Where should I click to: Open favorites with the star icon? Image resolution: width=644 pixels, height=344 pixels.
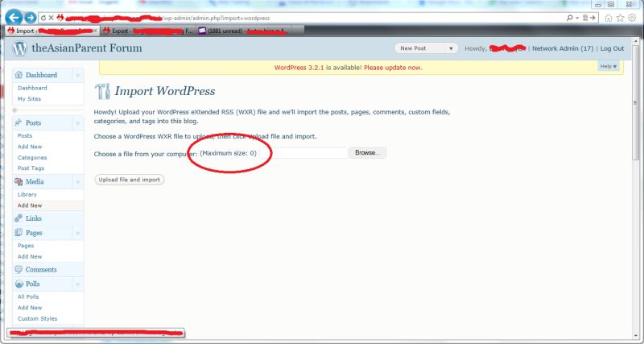620,18
